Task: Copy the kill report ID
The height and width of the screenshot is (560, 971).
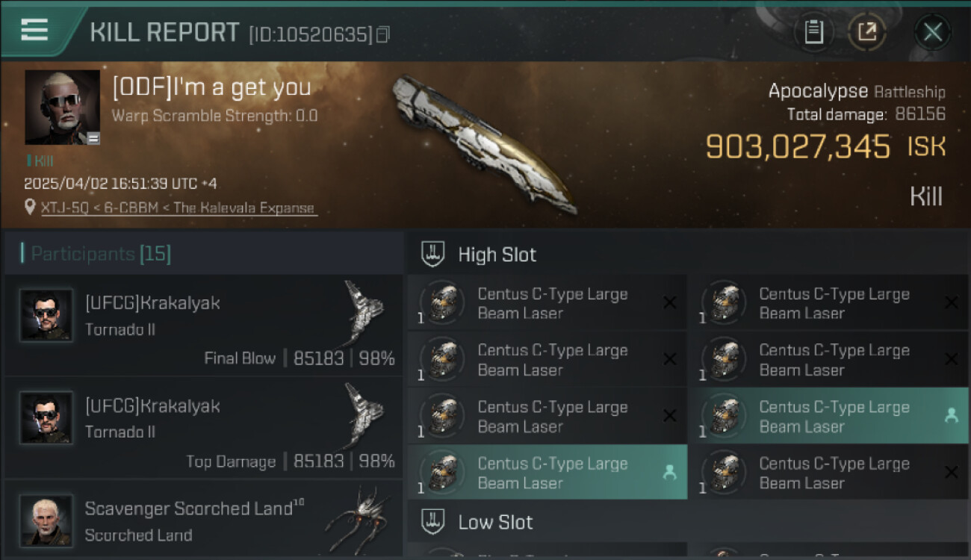Action: pyautogui.click(x=382, y=34)
